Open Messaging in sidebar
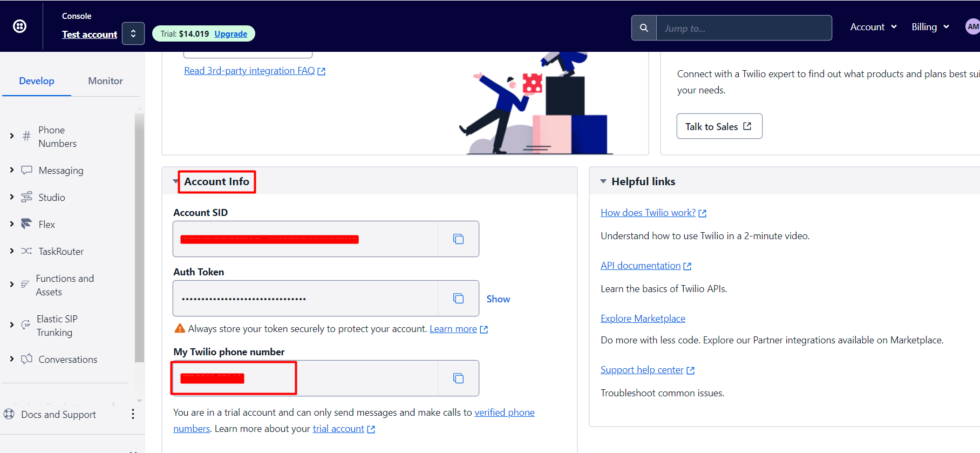The height and width of the screenshot is (453, 980). pyautogui.click(x=61, y=171)
